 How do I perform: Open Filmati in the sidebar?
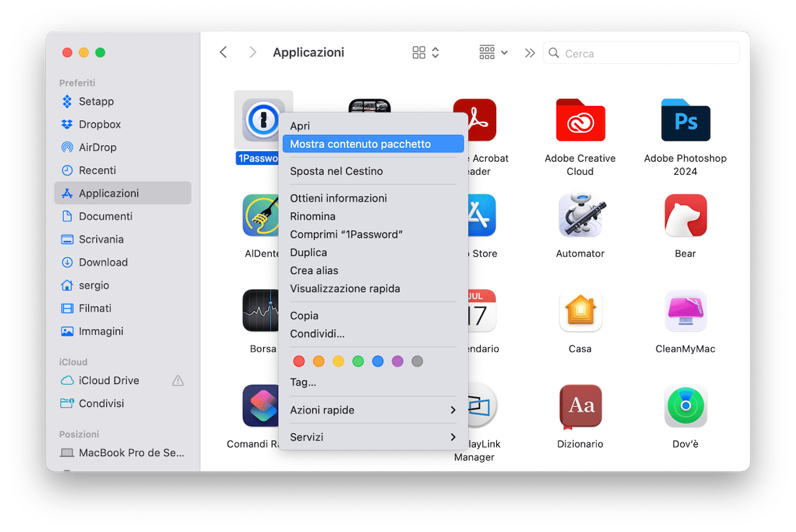coord(123,308)
